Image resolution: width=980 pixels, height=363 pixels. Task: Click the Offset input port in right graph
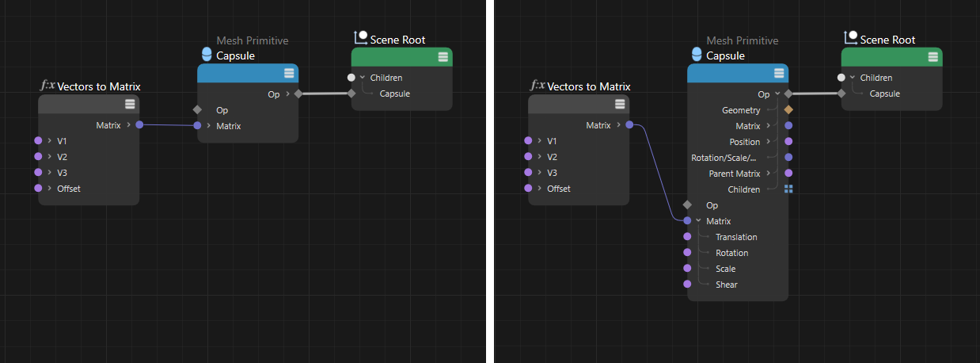tap(528, 188)
